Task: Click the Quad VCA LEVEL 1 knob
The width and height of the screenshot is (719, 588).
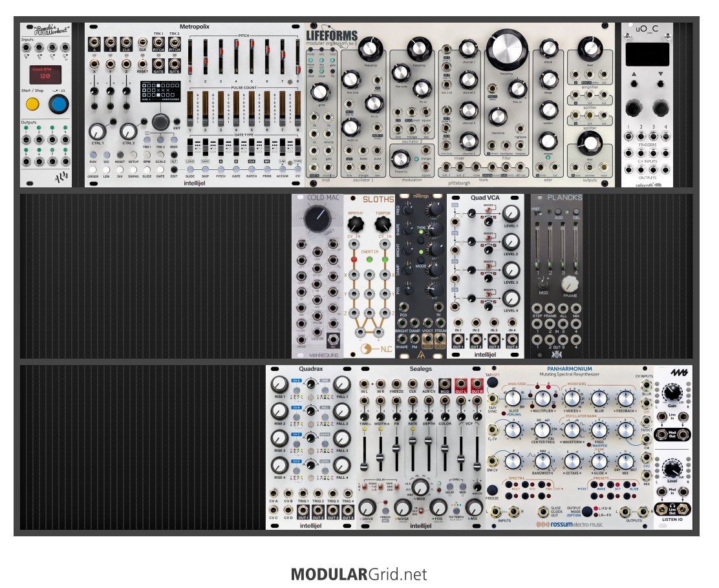Action: pyautogui.click(x=511, y=214)
